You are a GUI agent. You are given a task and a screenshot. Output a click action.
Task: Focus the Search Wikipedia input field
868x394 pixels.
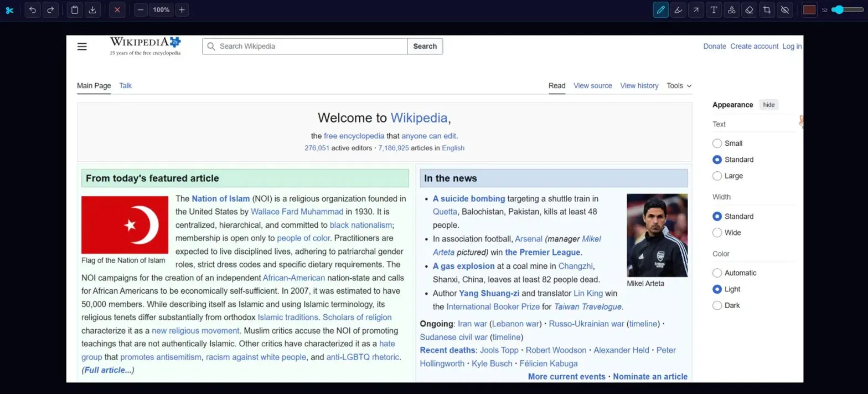coord(305,47)
